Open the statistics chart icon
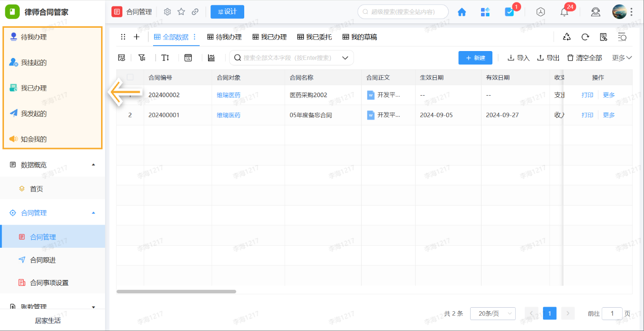 click(211, 57)
